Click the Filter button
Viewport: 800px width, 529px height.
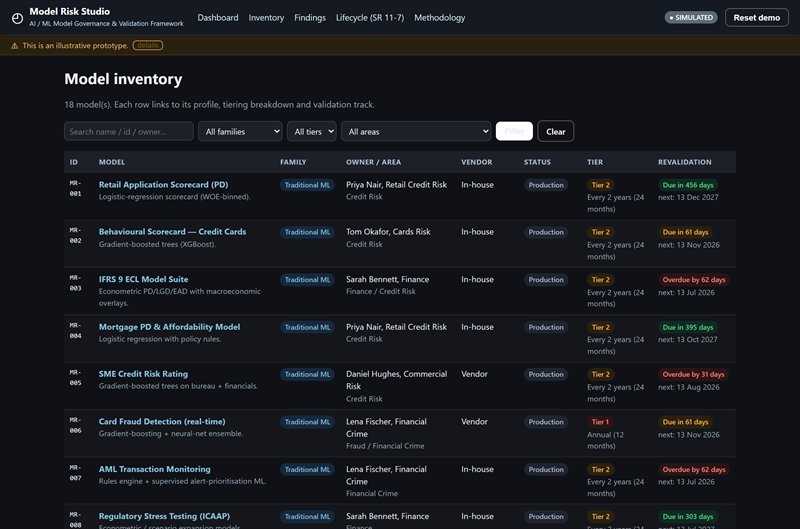[x=514, y=132]
